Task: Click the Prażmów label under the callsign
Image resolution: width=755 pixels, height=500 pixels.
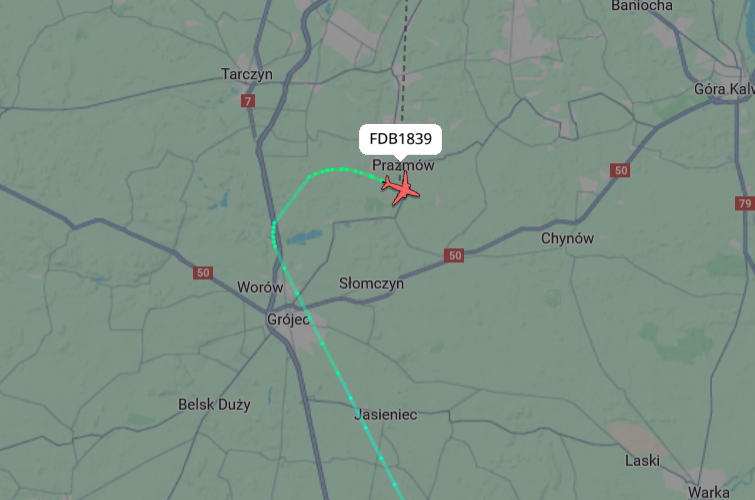Action: pos(403,165)
